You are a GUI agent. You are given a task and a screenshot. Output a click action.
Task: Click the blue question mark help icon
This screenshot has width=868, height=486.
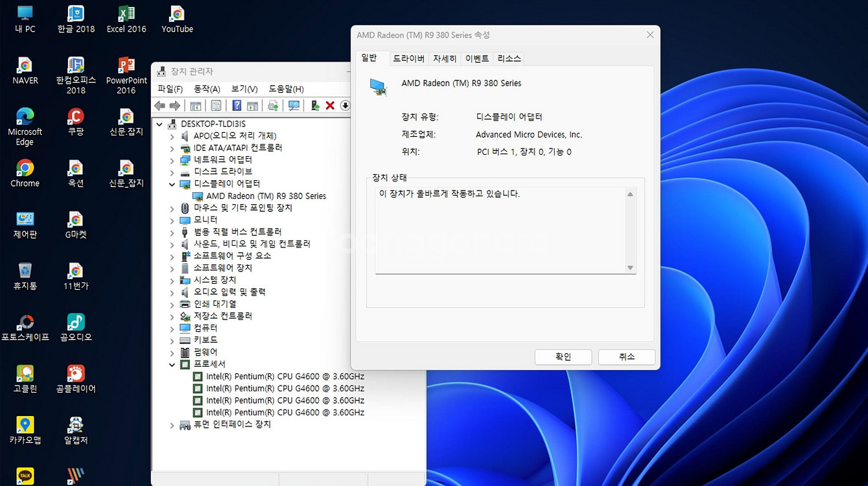click(237, 106)
